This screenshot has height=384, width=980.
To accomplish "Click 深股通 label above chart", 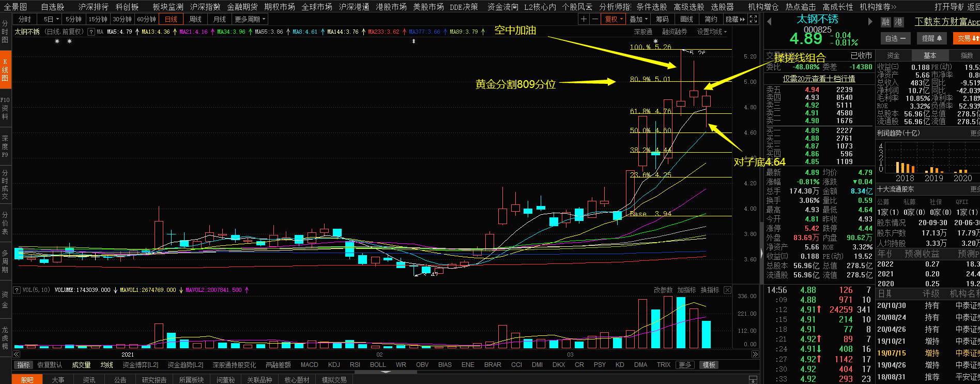I will (x=643, y=32).
